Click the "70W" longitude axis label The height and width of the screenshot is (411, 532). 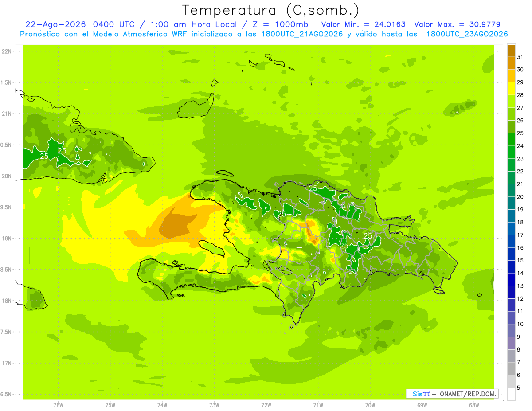click(x=370, y=405)
